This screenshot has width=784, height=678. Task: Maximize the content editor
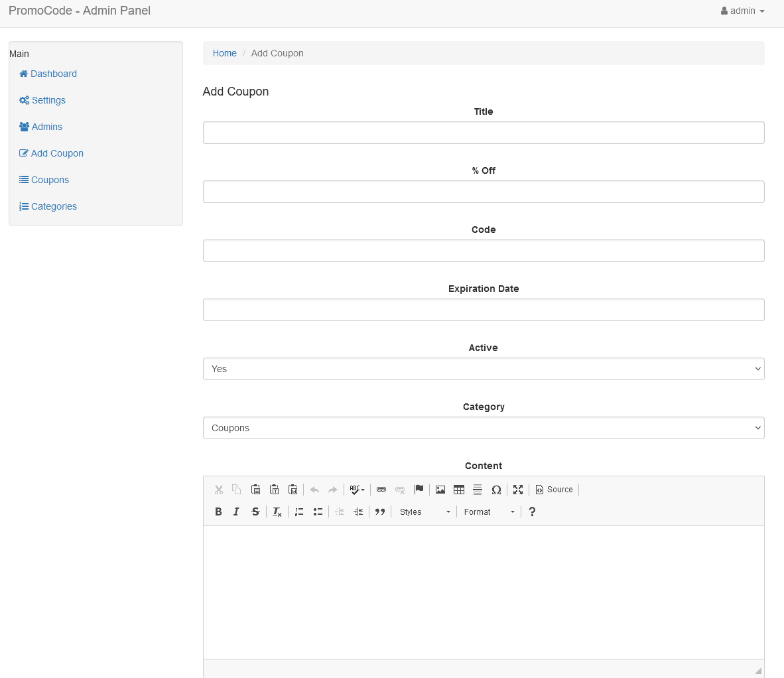pos(518,490)
